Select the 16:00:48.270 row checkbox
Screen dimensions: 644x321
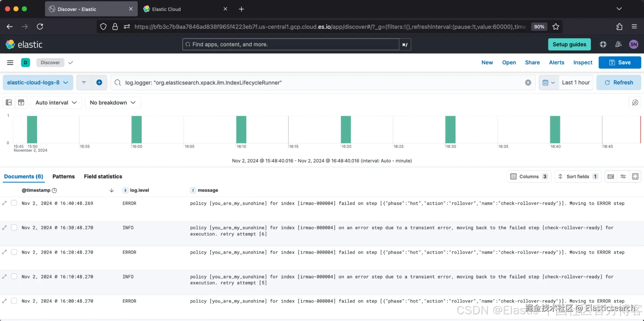click(14, 301)
